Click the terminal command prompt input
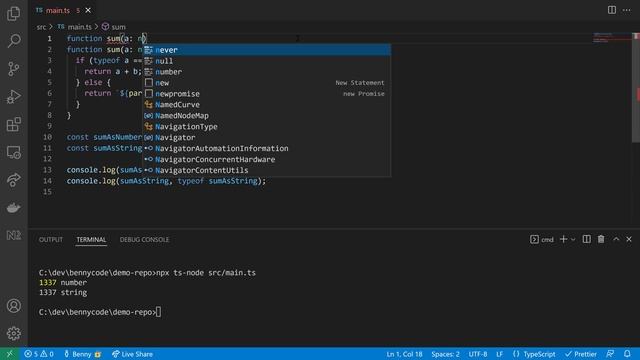Viewport: 640px width, 360px height. (158, 312)
